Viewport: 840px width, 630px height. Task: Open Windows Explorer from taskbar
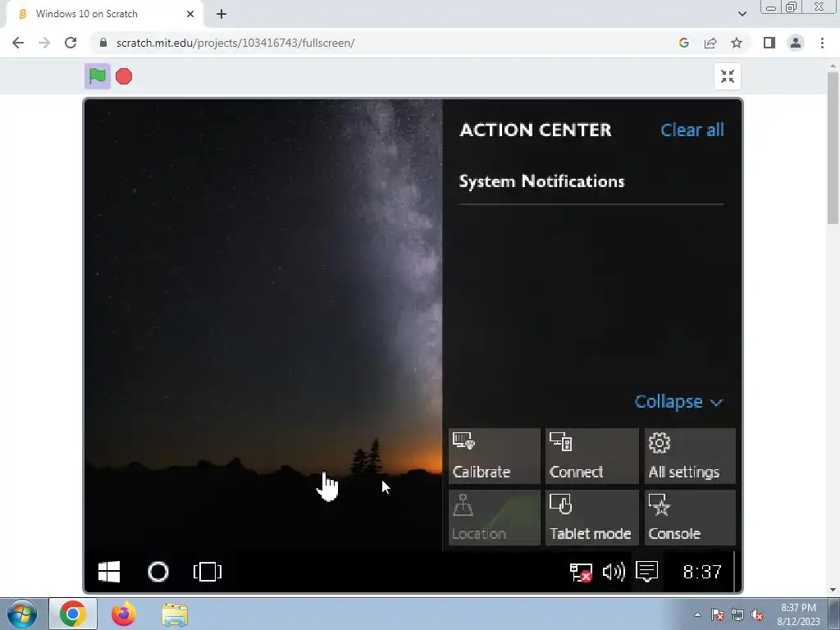coord(175,614)
